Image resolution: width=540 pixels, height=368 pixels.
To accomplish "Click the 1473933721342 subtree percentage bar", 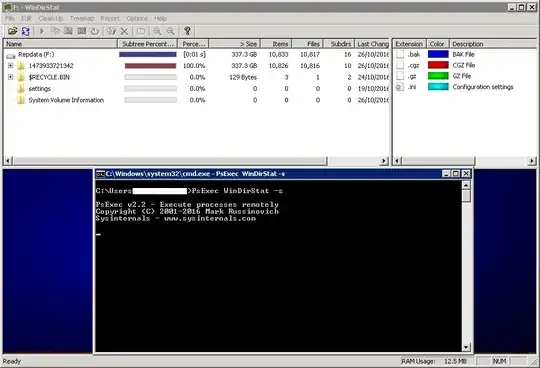I will (150, 66).
